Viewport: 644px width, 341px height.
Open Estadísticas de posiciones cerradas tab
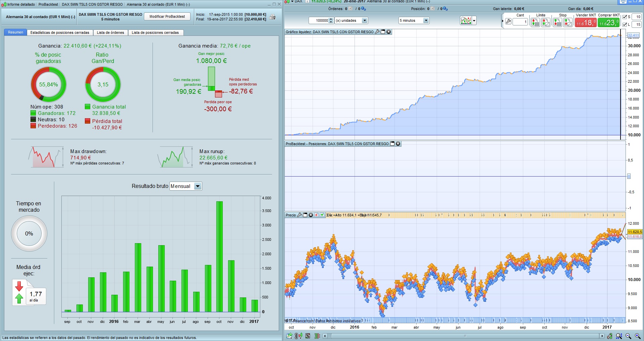pyautogui.click(x=60, y=32)
